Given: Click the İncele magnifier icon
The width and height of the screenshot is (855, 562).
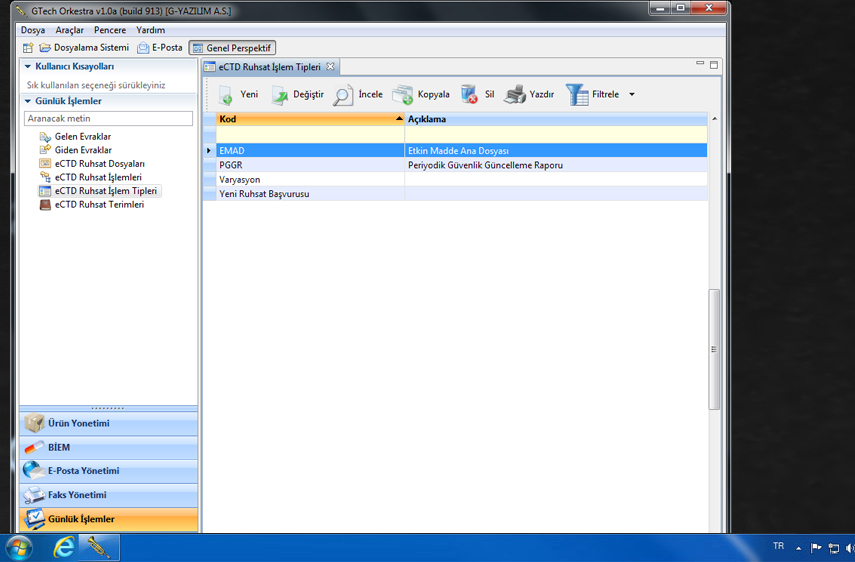Looking at the screenshot, I should click(x=343, y=95).
